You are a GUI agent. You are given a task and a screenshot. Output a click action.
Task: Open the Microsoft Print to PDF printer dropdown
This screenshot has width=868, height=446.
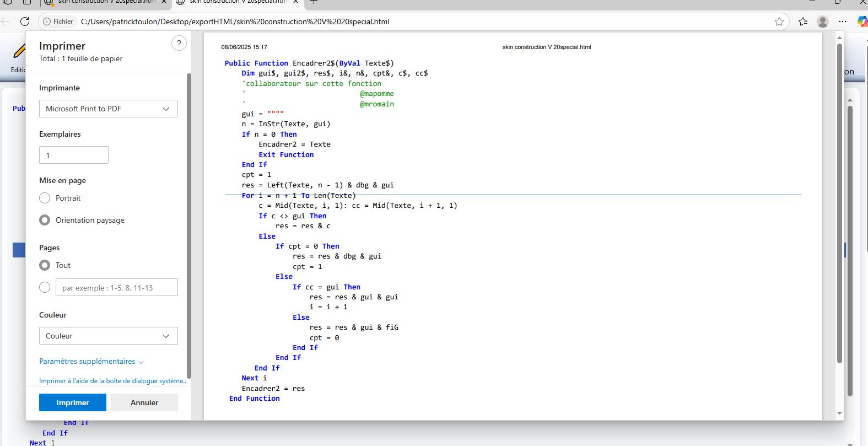click(x=109, y=109)
